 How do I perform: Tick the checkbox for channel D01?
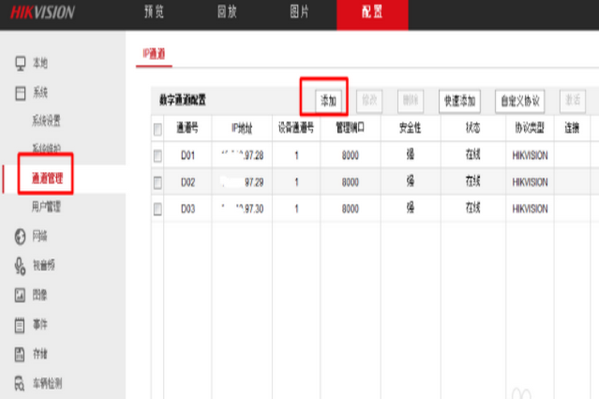[x=158, y=156]
